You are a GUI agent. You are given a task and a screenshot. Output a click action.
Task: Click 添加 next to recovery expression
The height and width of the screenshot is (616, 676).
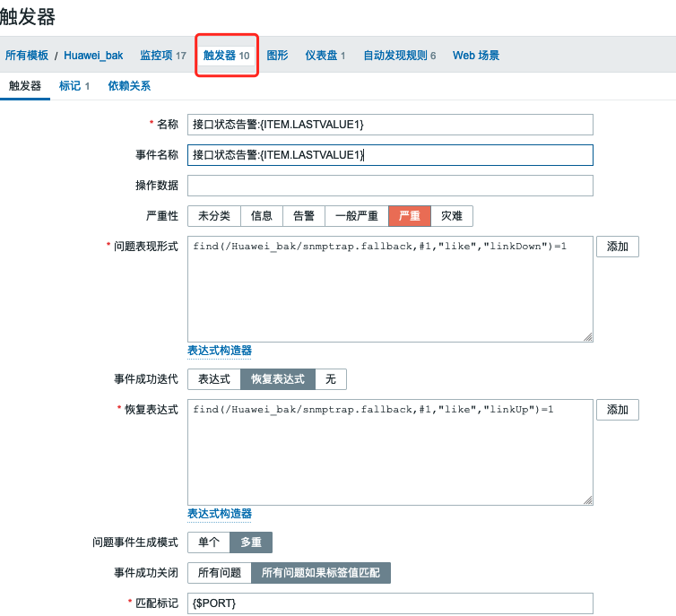[x=618, y=410]
